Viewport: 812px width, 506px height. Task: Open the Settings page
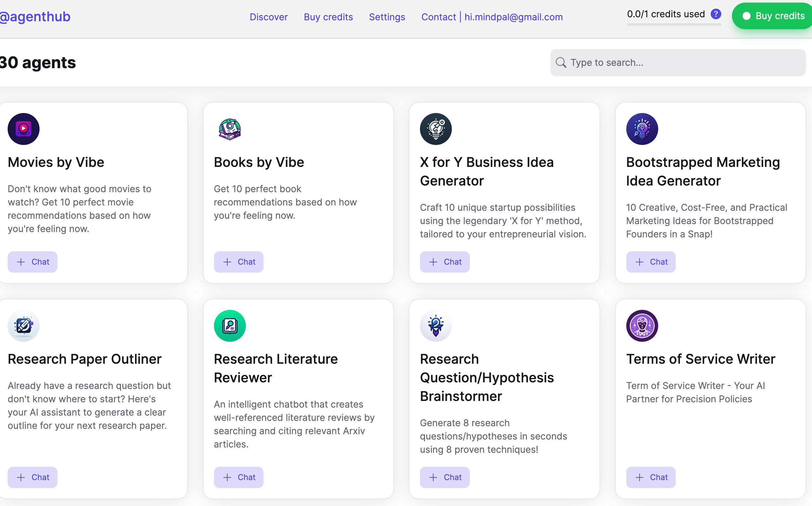coord(387,17)
